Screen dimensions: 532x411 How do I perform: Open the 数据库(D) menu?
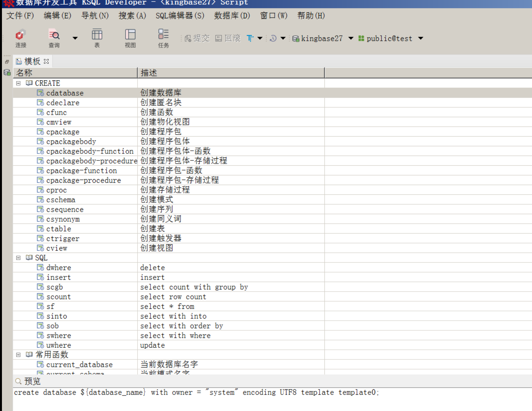click(x=232, y=16)
